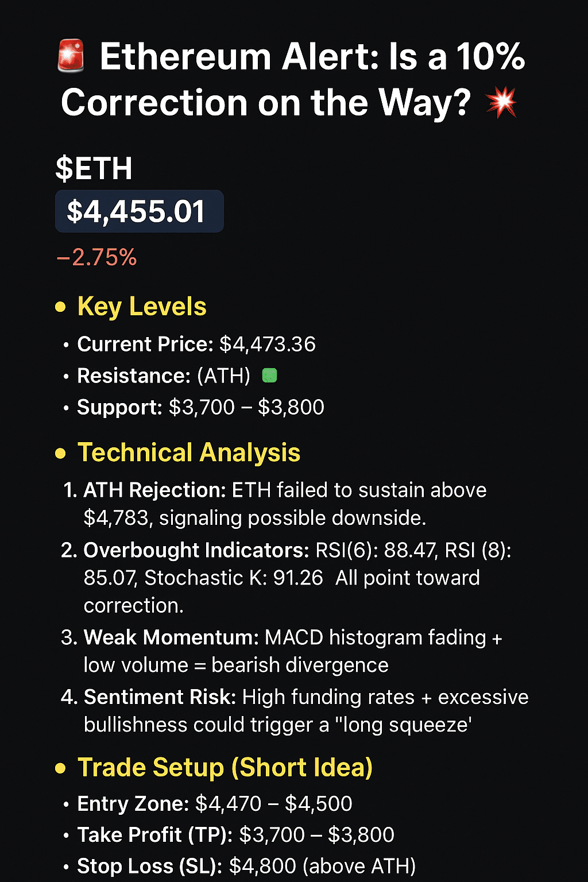Click the yellow bullet beside Technical Analysis

point(60,454)
